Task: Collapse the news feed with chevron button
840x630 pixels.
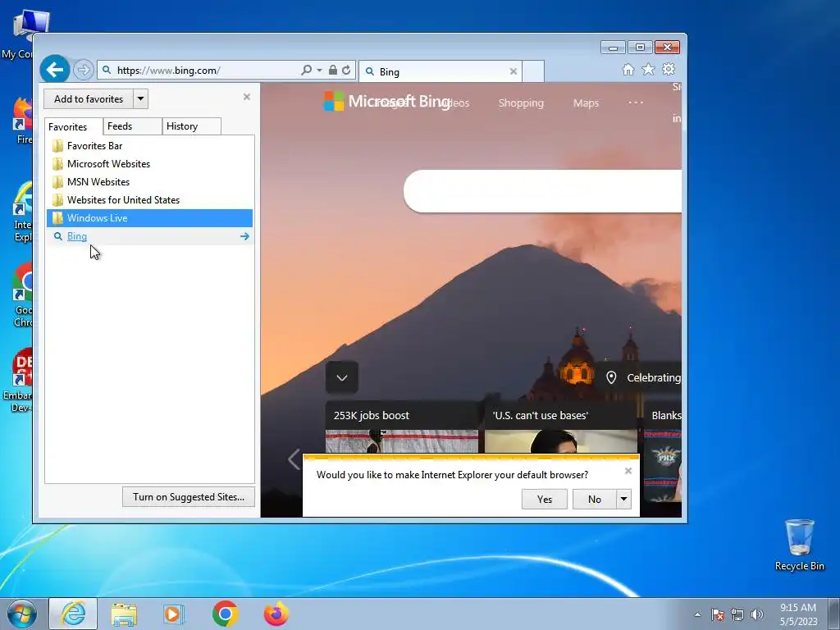Action: [342, 377]
